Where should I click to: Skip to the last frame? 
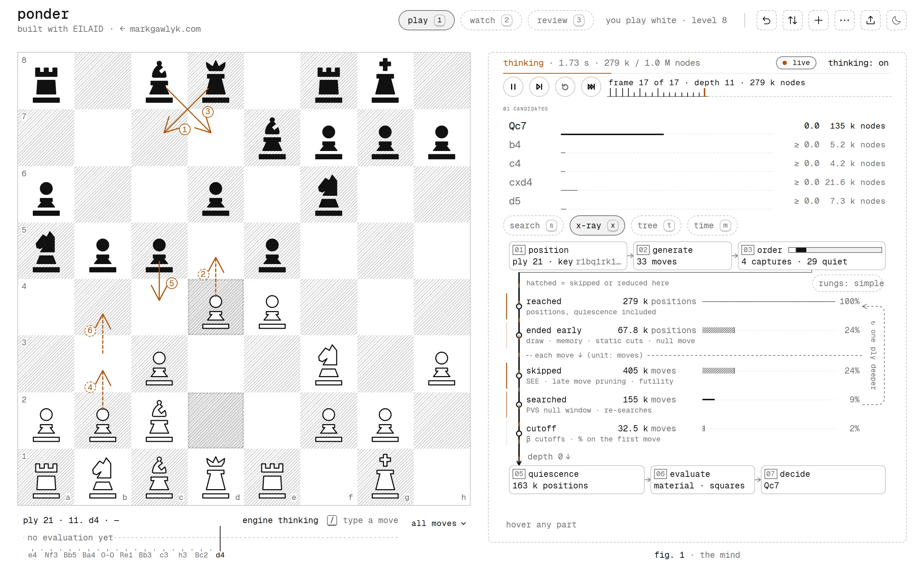(x=591, y=87)
